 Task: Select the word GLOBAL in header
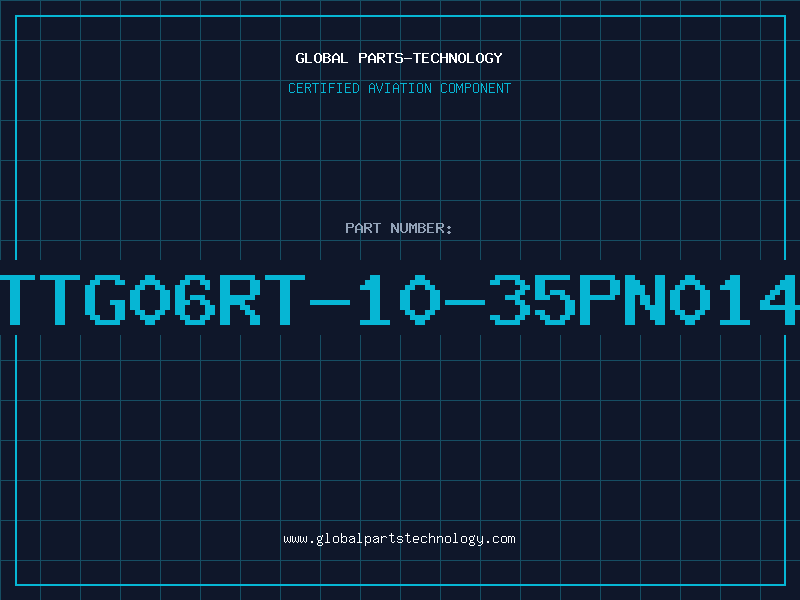[321, 58]
